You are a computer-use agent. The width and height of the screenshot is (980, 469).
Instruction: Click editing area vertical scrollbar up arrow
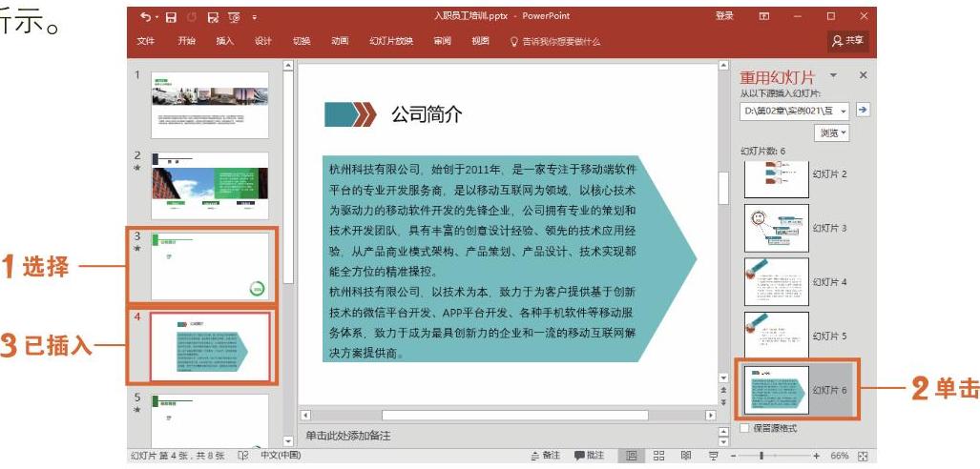pyautogui.click(x=723, y=65)
